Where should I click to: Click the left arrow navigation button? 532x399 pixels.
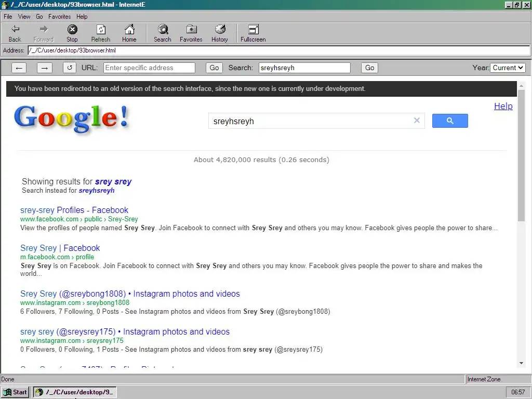coord(19,68)
